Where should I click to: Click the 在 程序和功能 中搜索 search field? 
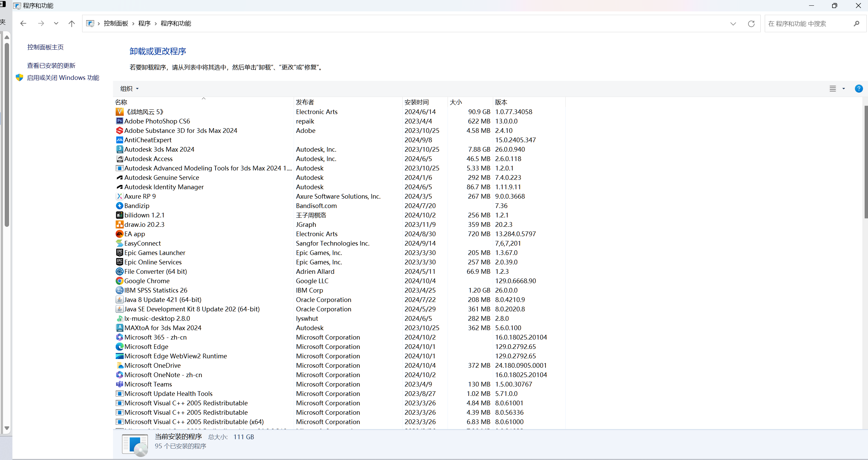(809, 23)
